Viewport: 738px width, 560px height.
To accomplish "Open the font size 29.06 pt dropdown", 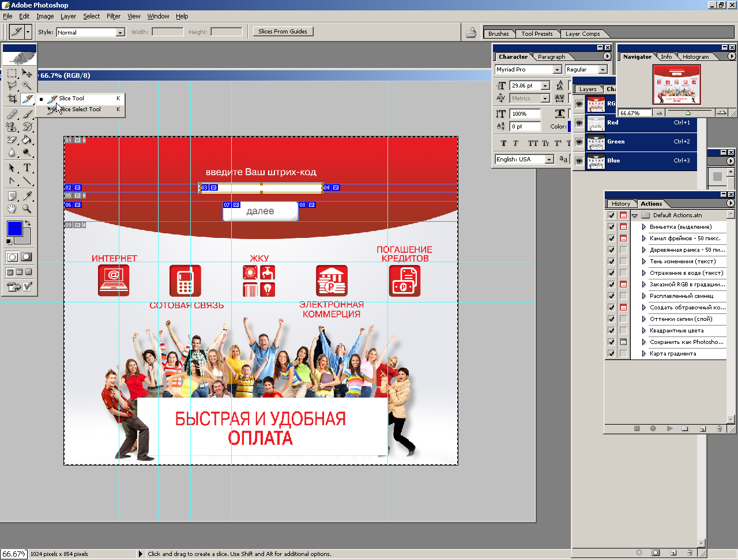I will coord(545,86).
